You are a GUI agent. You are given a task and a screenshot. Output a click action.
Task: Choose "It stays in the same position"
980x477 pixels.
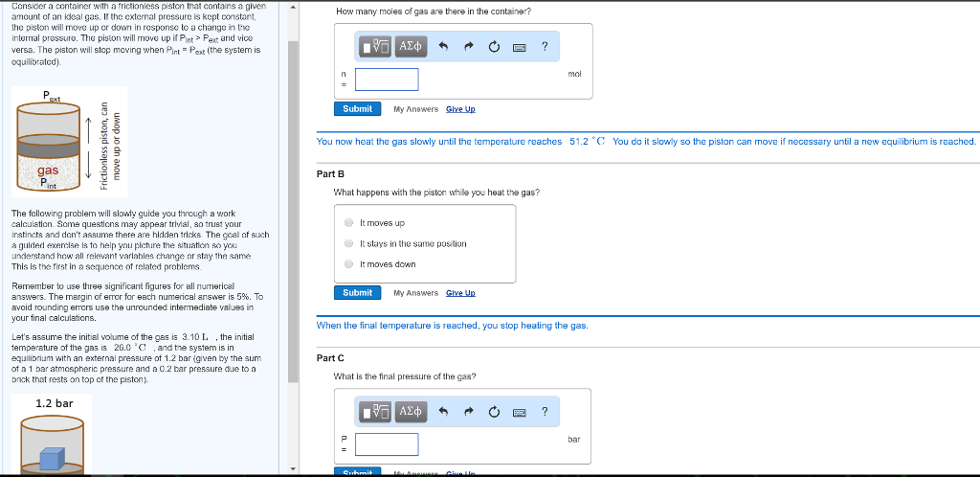point(349,243)
